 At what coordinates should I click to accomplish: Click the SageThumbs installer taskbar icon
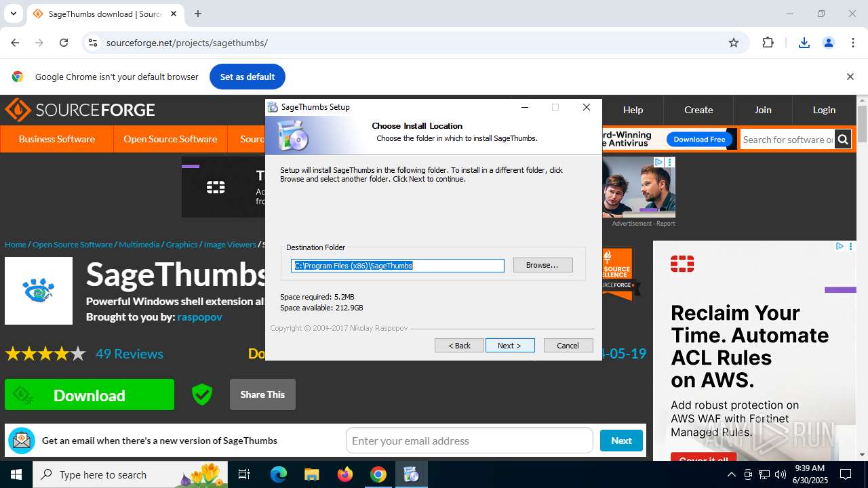(412, 474)
